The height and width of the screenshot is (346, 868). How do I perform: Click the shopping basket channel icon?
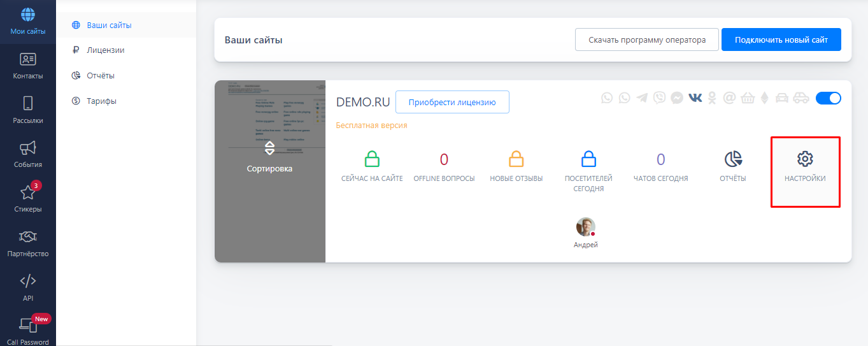coord(747,97)
